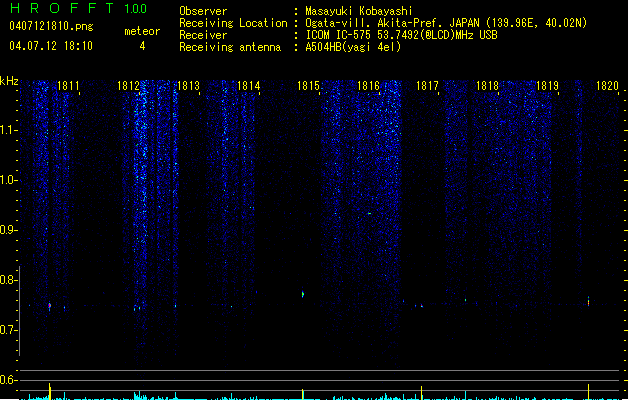Viewport: 629px width, 400px height.
Task: Click the yellow power spike before 1817
Action: click(x=422, y=392)
